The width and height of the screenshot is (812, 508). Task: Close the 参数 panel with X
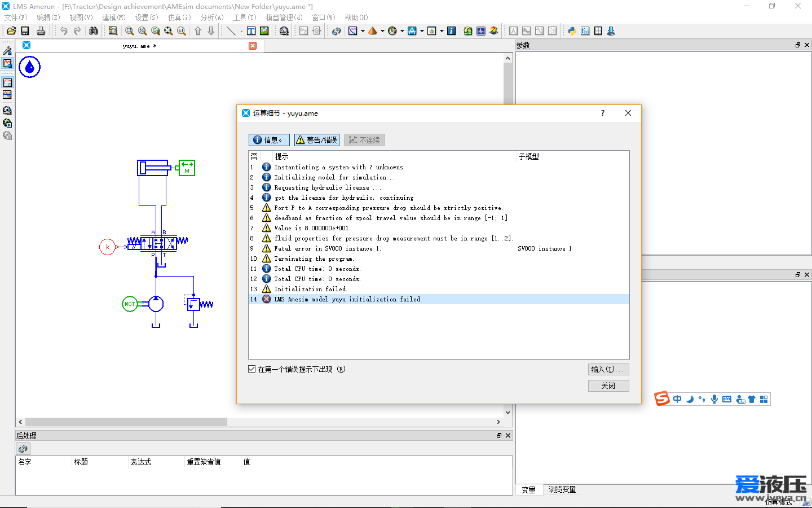(x=807, y=45)
